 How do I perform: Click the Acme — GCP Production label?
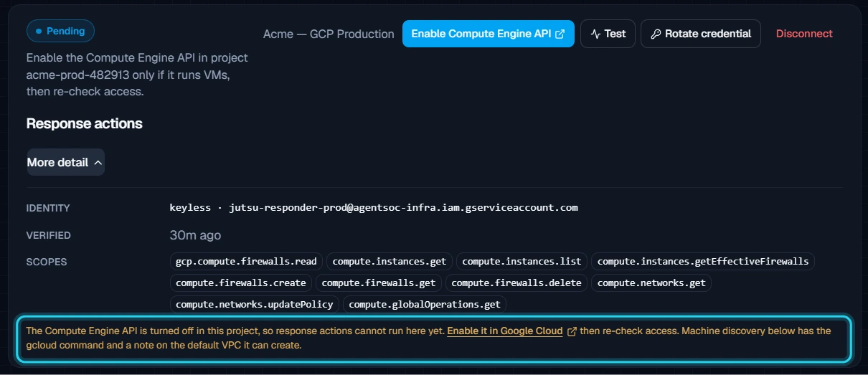pos(329,34)
